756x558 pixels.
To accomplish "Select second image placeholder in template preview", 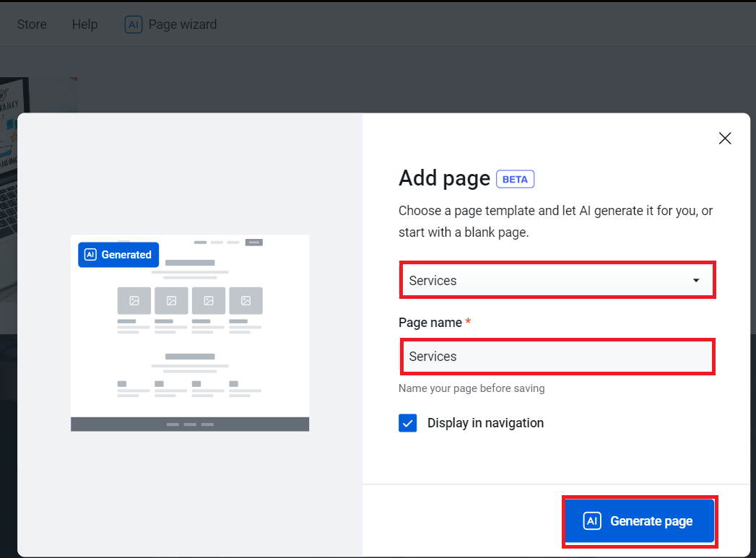I will pos(171,300).
